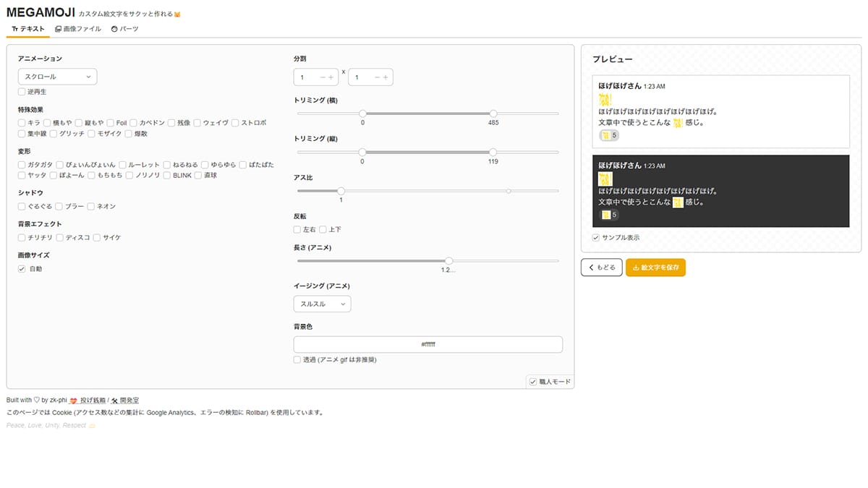Enable the モザイク checkbox

pos(91,134)
